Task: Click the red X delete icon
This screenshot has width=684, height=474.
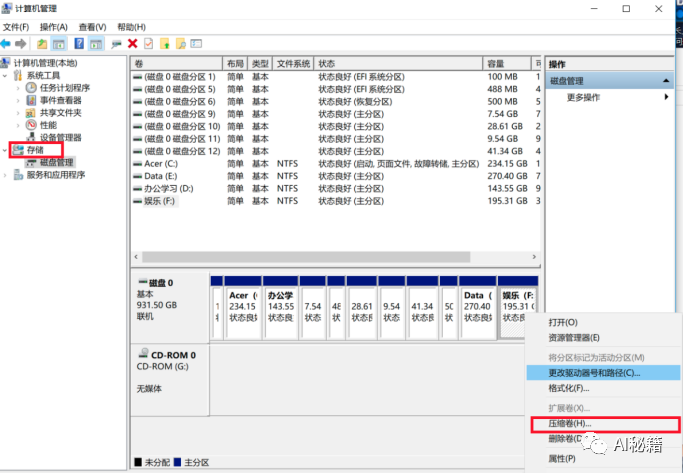Action: click(133, 44)
